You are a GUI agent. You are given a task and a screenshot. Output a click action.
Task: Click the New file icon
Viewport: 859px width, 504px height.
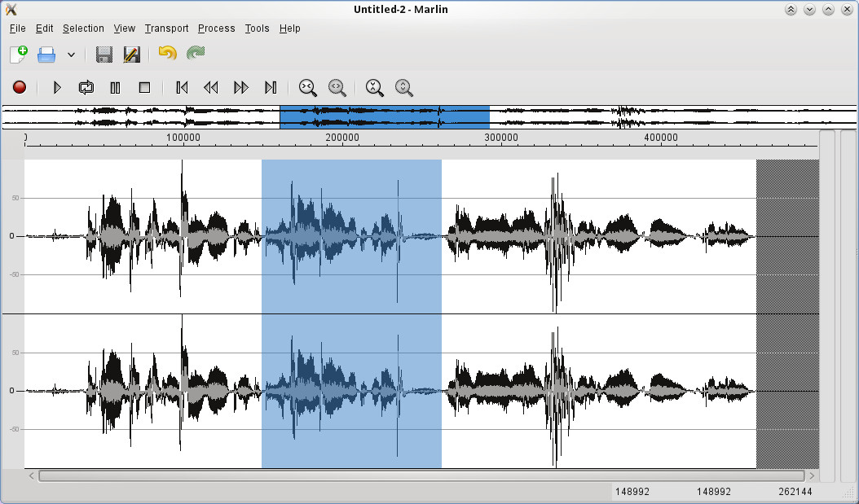tap(19, 55)
